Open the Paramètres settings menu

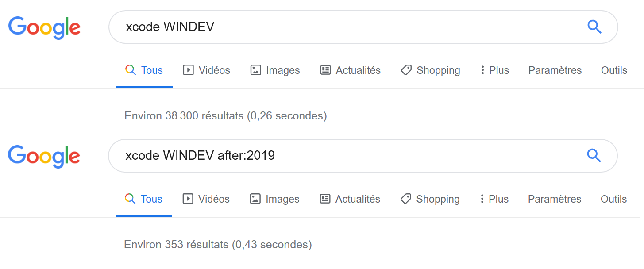point(555,70)
